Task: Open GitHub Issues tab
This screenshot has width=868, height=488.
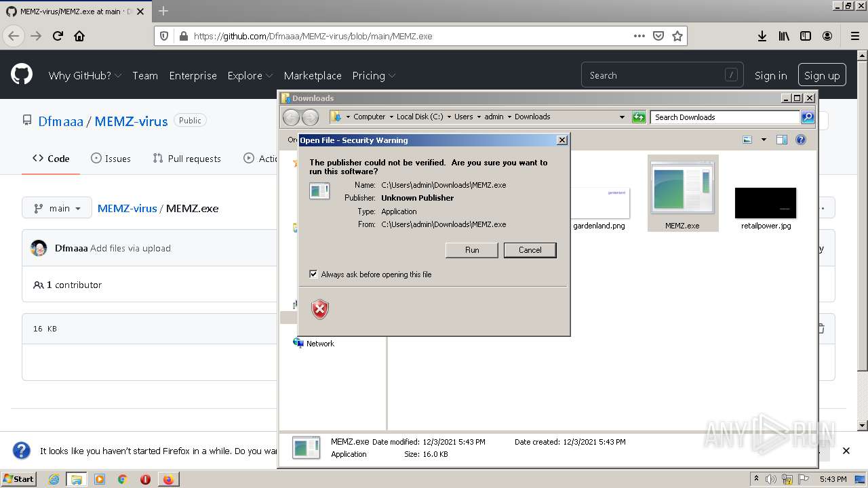Action: click(111, 159)
